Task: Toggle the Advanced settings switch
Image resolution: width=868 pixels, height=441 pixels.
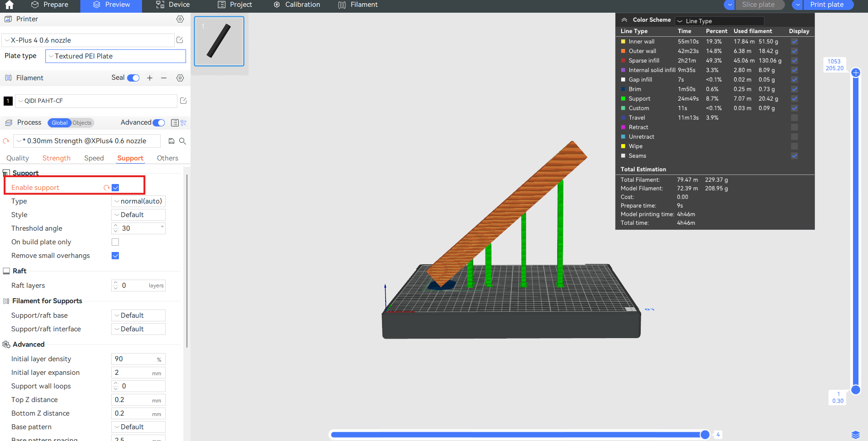Action: tap(159, 123)
